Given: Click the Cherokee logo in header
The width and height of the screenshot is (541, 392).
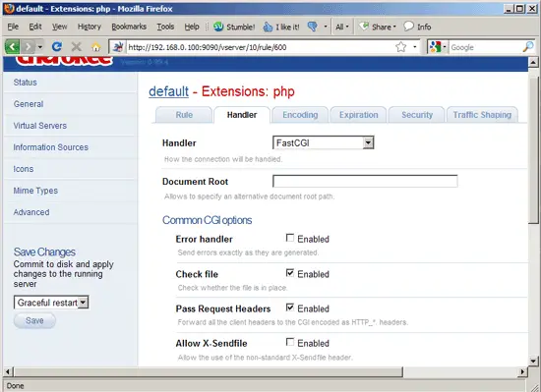Looking at the screenshot, I should pyautogui.click(x=64, y=61).
